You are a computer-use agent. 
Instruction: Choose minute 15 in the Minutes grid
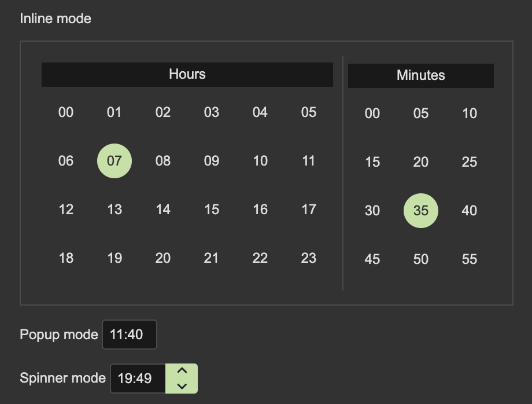pos(372,162)
